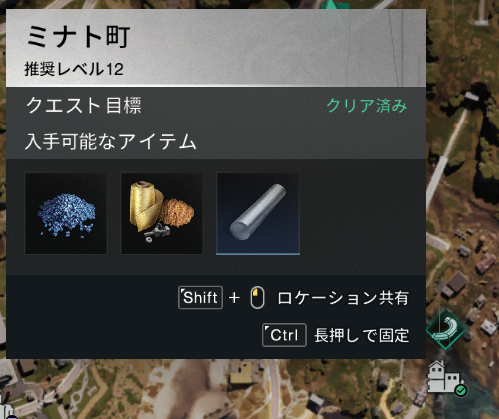Click the plus sign between Shift and mouse
The height and width of the screenshot is (419, 499).
click(x=234, y=297)
